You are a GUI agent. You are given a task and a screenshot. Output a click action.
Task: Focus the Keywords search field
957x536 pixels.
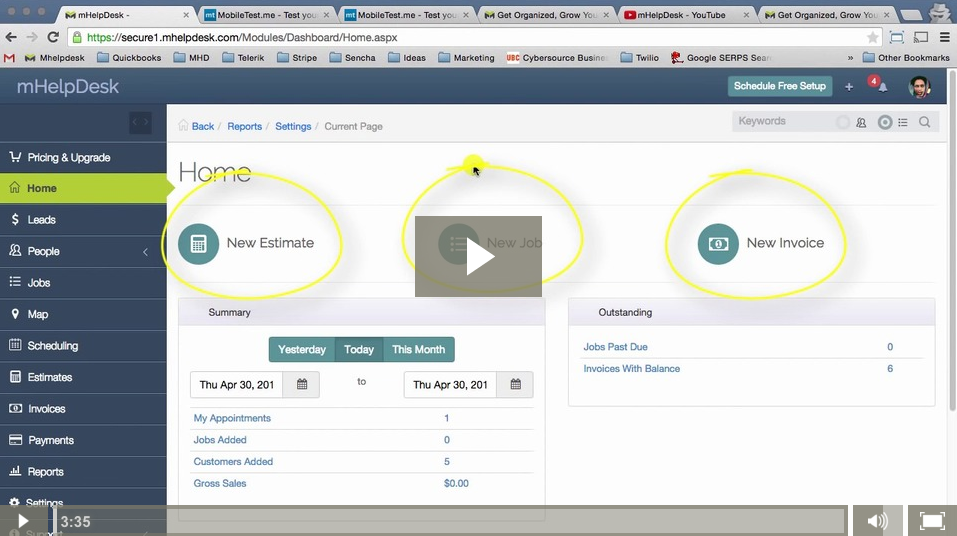pyautogui.click(x=784, y=121)
